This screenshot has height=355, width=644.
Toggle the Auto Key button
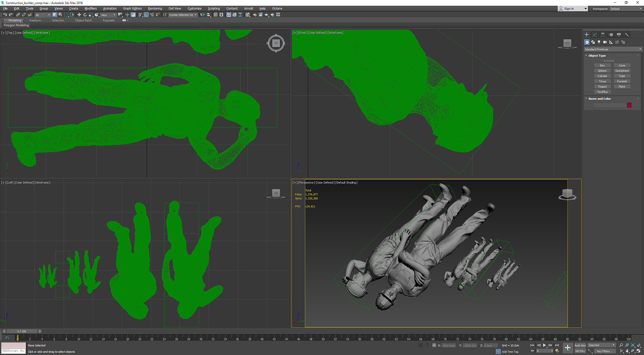tap(580, 345)
